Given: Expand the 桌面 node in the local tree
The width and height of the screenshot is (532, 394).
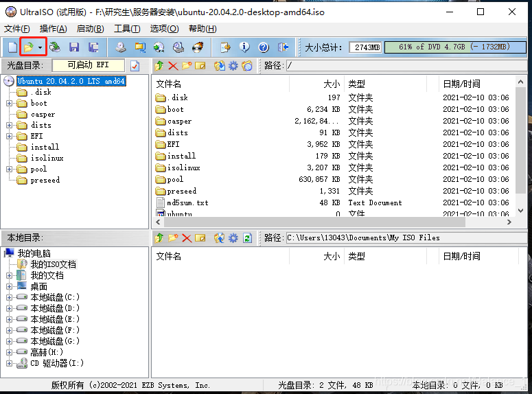Looking at the screenshot, I should click(x=9, y=286).
